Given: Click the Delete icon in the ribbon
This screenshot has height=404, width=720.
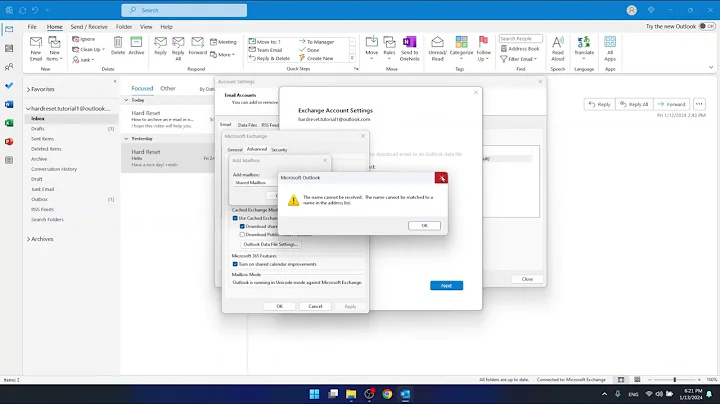Looking at the screenshot, I should point(118,42).
